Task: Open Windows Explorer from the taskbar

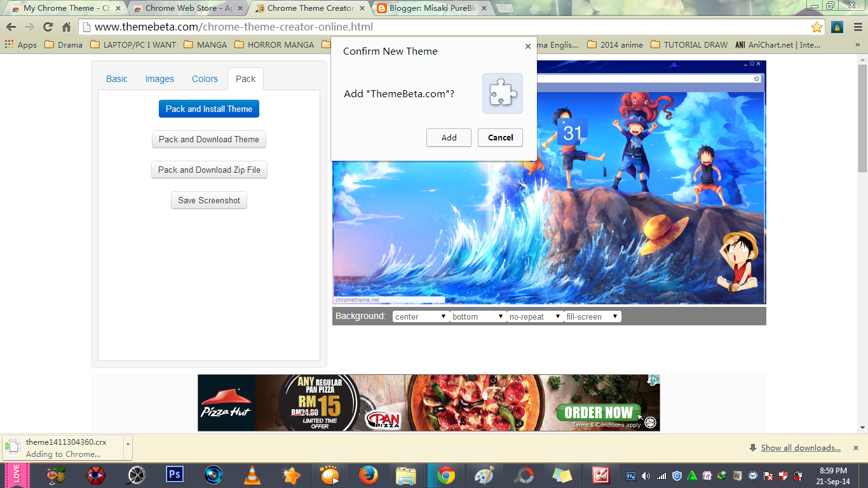Action: tap(405, 475)
